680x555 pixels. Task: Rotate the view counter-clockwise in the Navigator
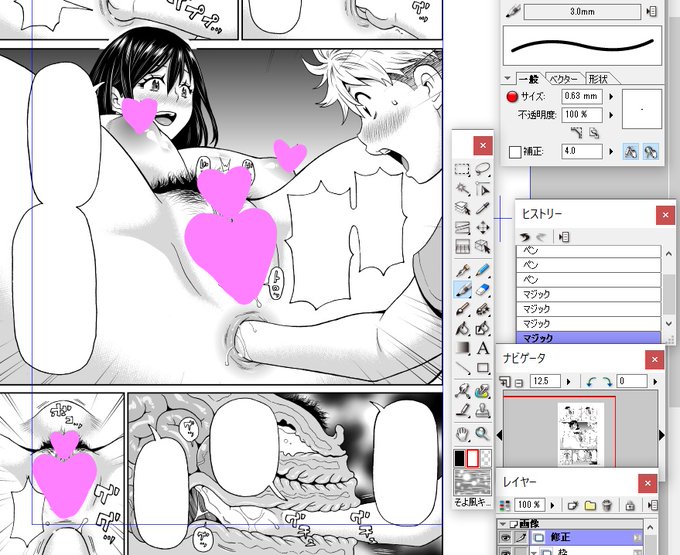590,382
